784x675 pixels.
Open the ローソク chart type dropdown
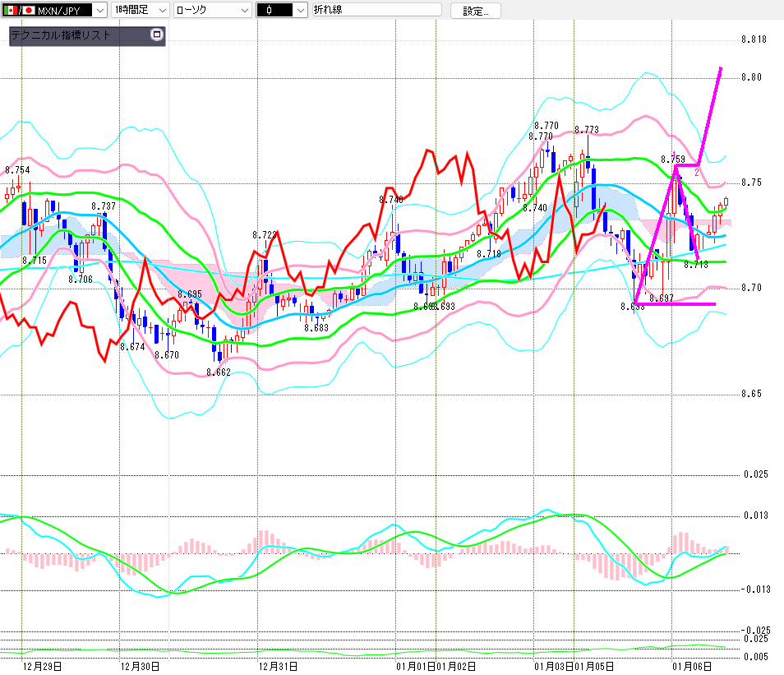coord(243,11)
